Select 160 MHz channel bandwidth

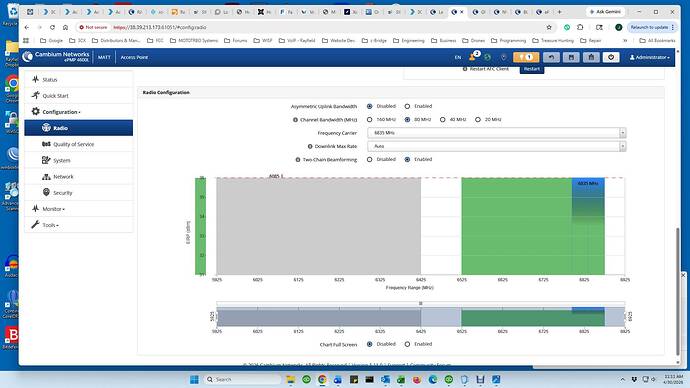click(370, 119)
